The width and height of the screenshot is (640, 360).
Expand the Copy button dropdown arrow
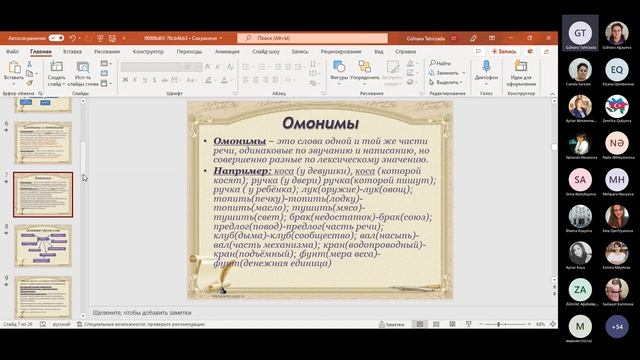click(36, 74)
